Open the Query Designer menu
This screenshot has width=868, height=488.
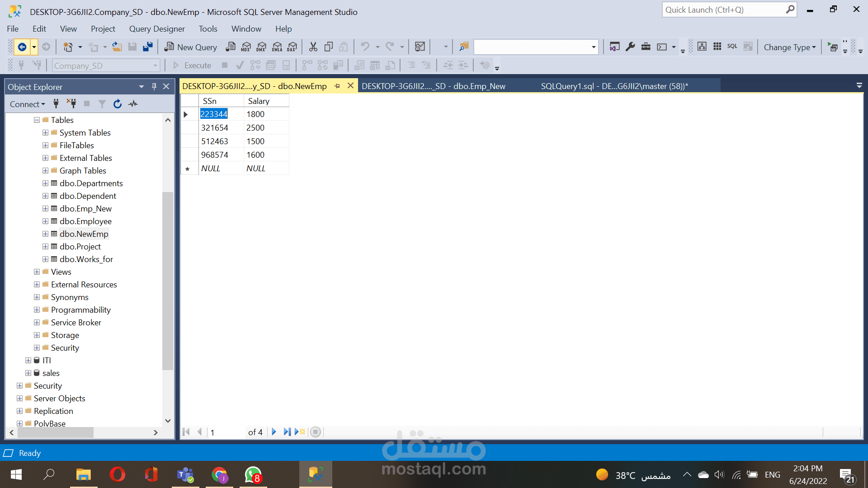coord(157,29)
